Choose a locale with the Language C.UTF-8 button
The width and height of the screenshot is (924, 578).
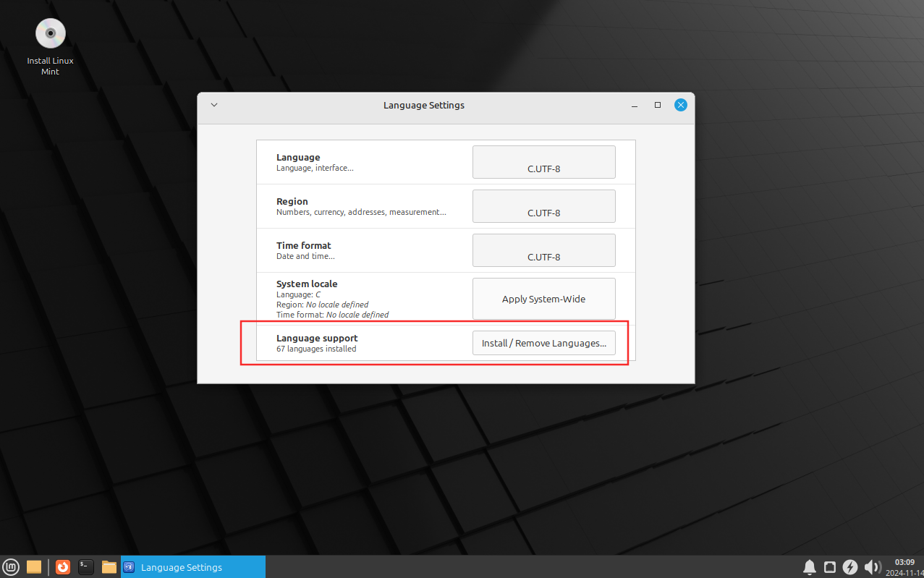click(544, 162)
